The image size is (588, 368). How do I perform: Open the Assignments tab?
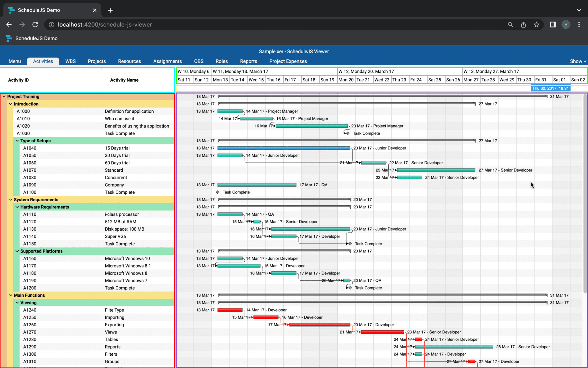tap(167, 61)
